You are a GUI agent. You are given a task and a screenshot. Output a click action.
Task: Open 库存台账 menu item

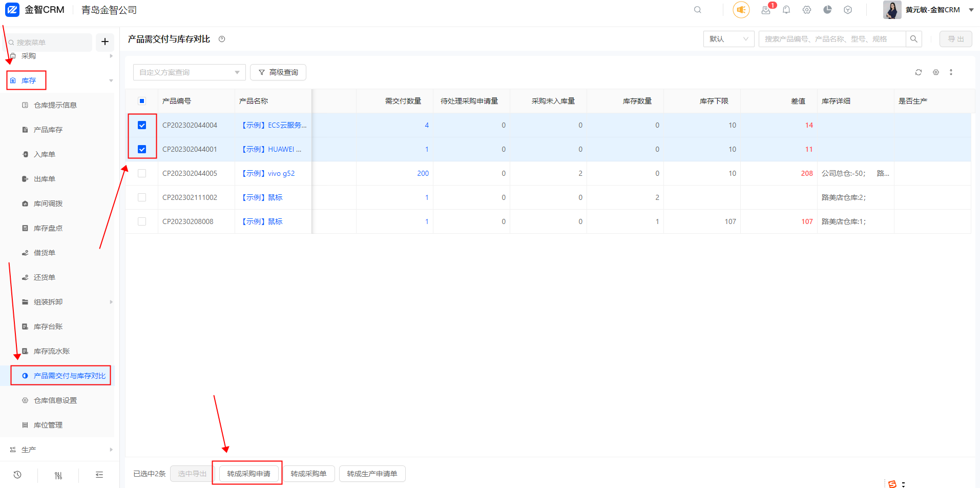(x=48, y=327)
